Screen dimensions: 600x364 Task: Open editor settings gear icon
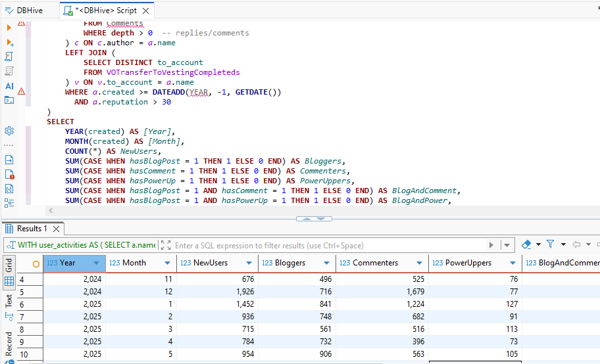pyautogui.click(x=9, y=131)
